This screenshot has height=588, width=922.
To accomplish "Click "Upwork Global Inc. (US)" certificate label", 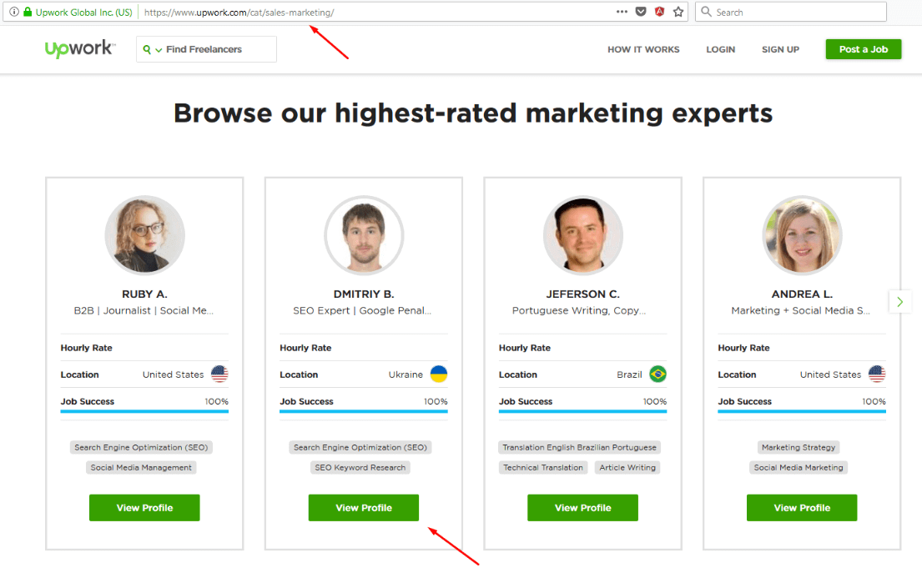I will click(84, 13).
